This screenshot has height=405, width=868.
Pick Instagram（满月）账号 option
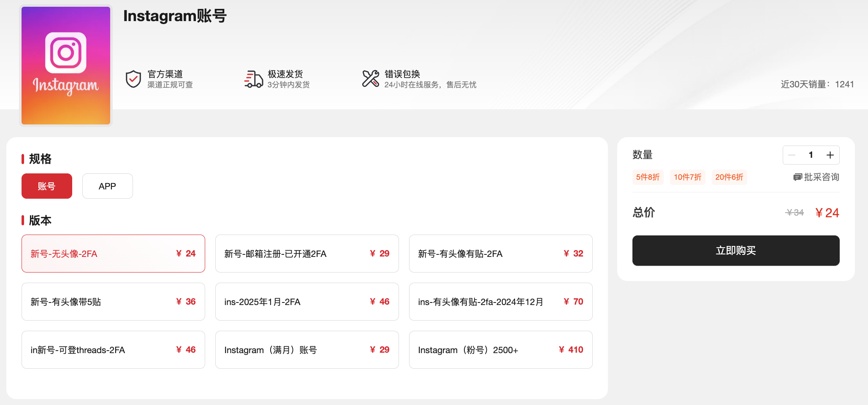click(307, 350)
